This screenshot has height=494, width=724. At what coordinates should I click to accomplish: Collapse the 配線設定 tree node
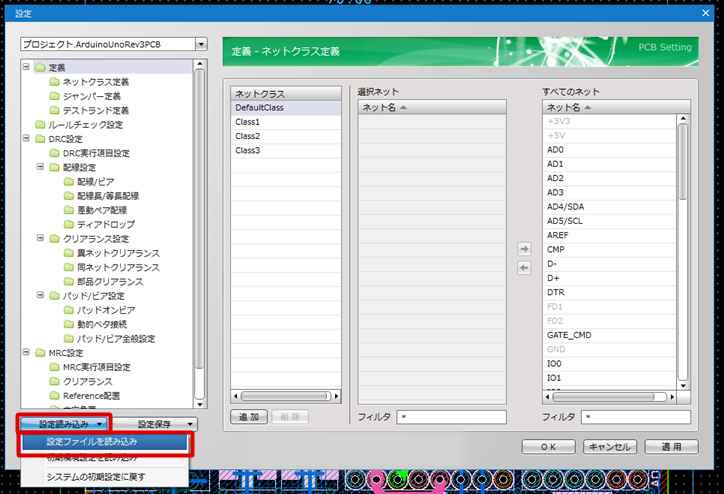tap(41, 167)
